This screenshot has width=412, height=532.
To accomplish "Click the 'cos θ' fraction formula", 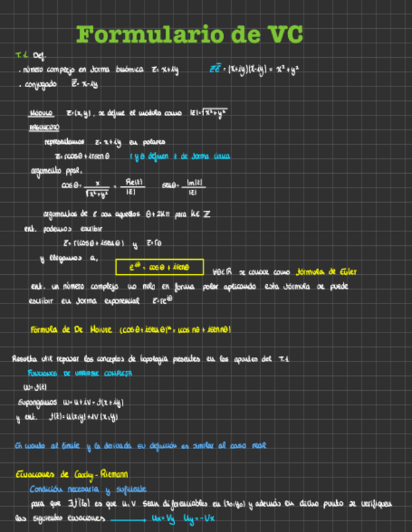I will point(103,188).
